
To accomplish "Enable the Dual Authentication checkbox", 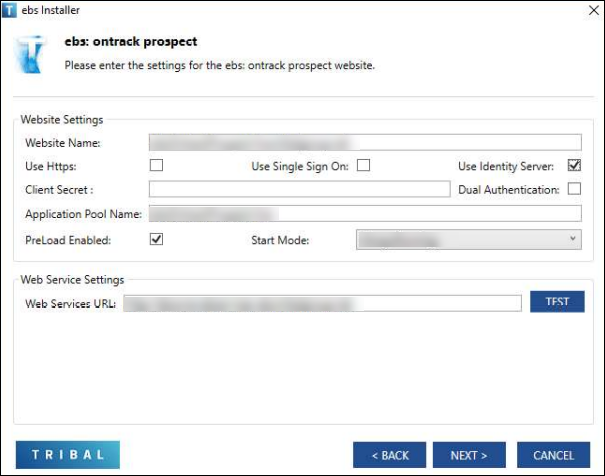I will coord(575,189).
